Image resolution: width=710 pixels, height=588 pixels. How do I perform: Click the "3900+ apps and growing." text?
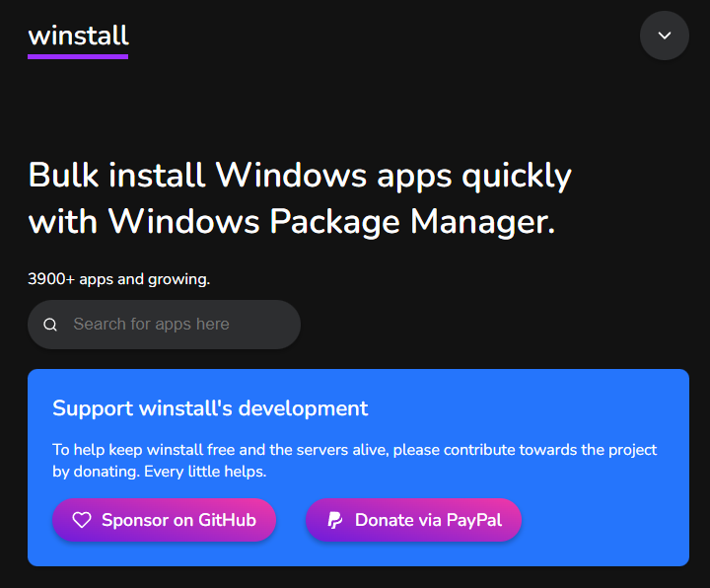(119, 279)
